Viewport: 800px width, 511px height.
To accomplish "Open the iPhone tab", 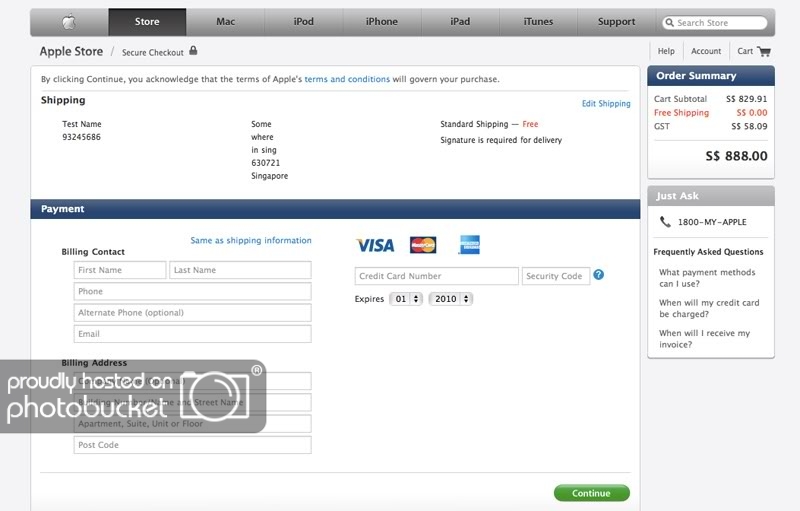I will point(382,22).
